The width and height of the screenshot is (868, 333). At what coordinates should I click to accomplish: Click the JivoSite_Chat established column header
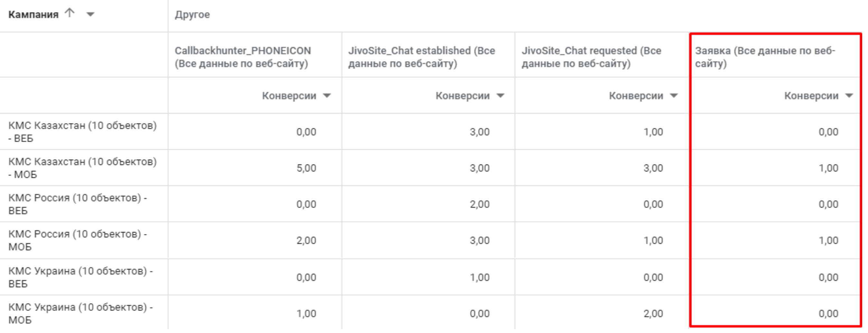[x=421, y=57]
